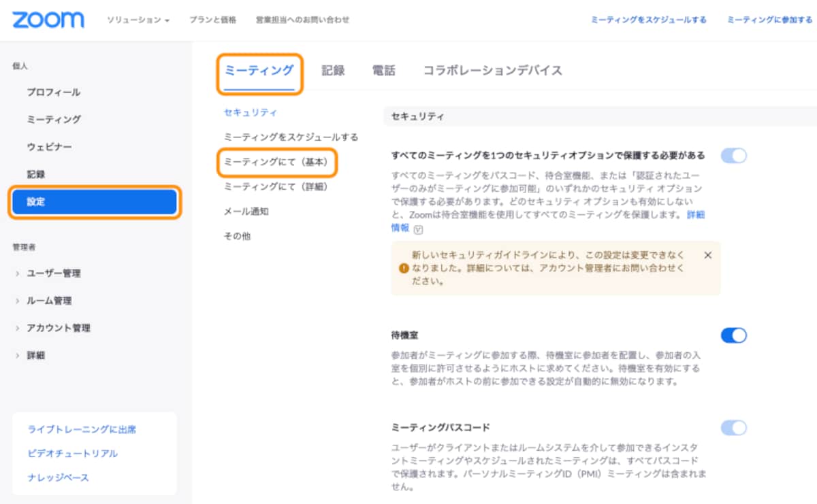Open ウェビナー in the sidebar
This screenshot has width=817, height=504.
tap(49, 147)
